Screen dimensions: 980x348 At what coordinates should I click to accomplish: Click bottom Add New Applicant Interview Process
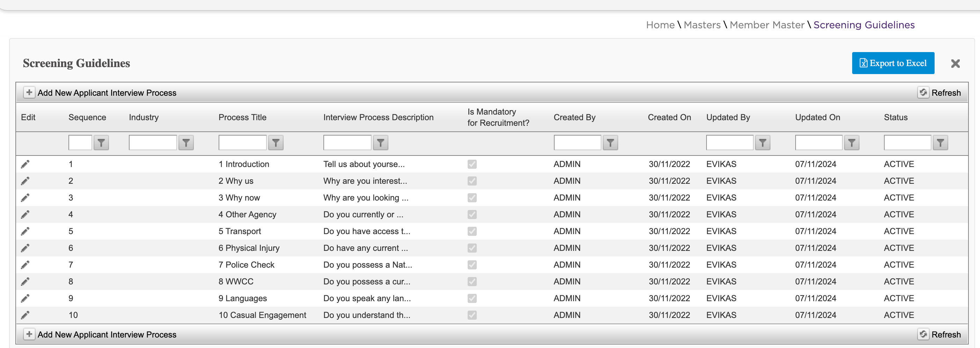coord(100,334)
